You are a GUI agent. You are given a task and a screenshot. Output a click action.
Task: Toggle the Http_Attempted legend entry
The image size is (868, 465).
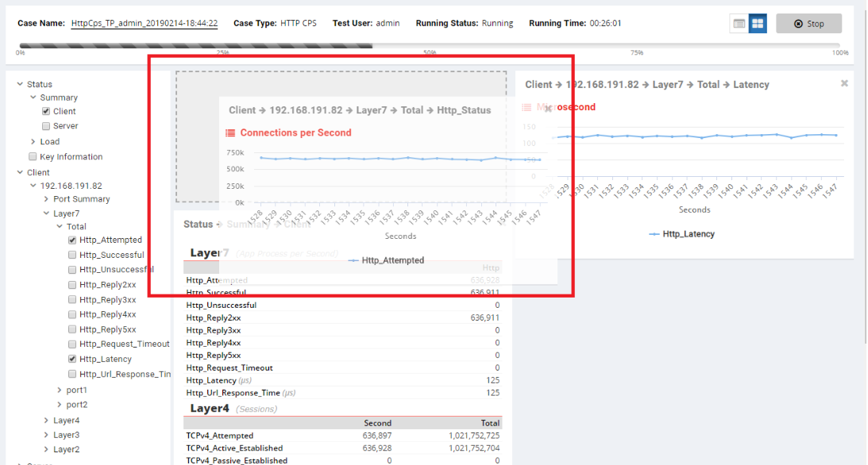tap(387, 260)
